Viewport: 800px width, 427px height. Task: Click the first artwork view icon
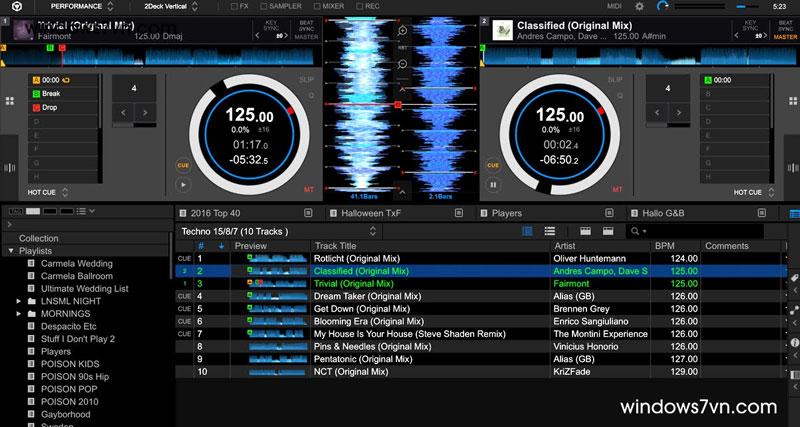tap(585, 232)
